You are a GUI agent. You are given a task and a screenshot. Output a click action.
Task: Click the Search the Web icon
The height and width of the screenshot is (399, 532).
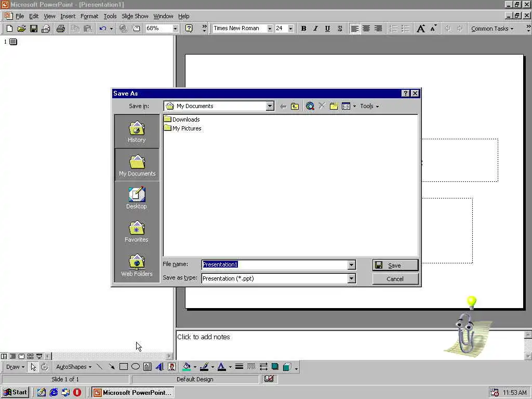(x=310, y=106)
